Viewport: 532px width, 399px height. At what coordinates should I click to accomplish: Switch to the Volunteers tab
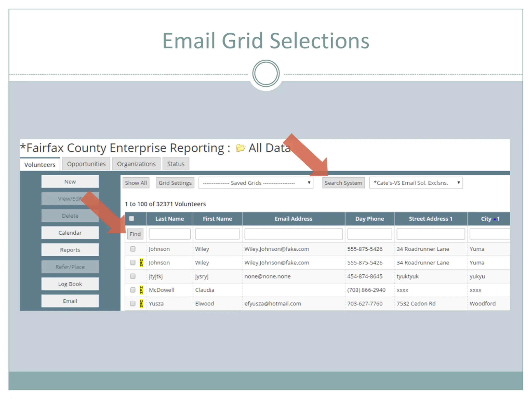40,165
